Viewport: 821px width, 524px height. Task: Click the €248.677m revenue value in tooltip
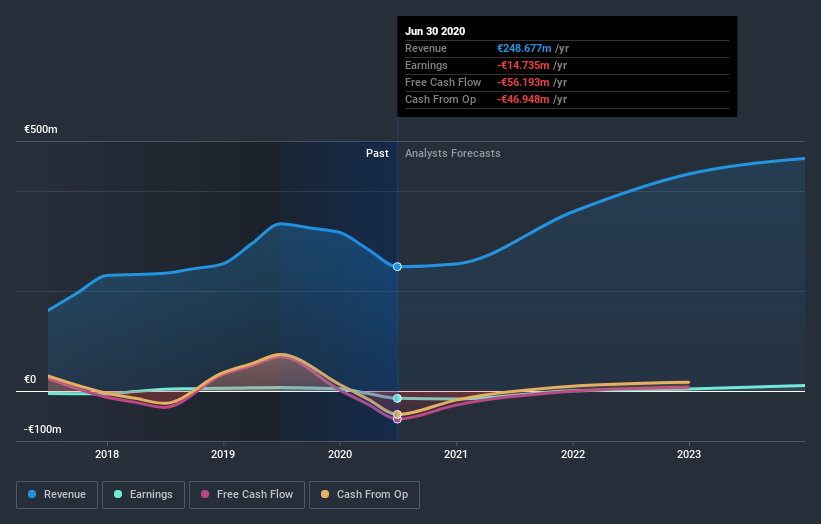(524, 48)
